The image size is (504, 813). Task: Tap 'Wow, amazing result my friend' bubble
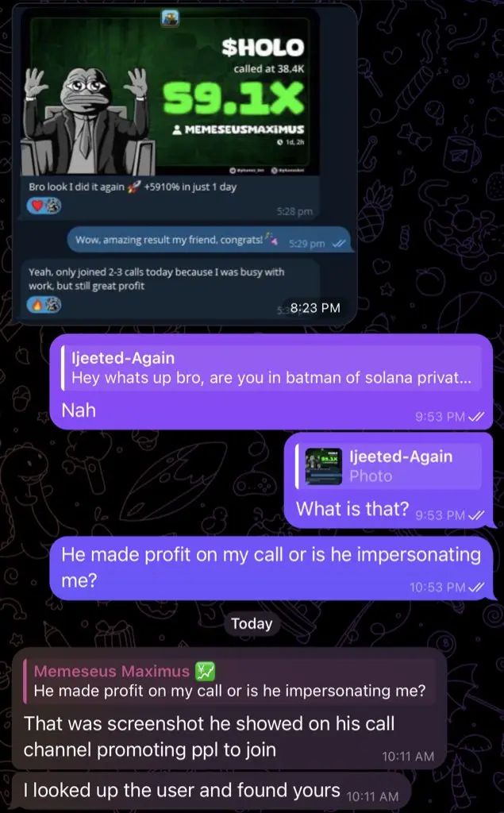pos(209,240)
